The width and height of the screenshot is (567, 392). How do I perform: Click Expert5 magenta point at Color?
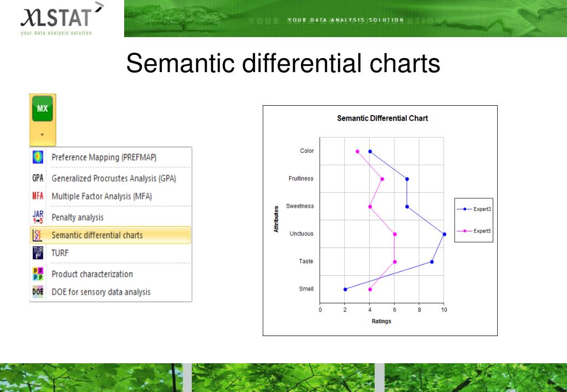(357, 152)
